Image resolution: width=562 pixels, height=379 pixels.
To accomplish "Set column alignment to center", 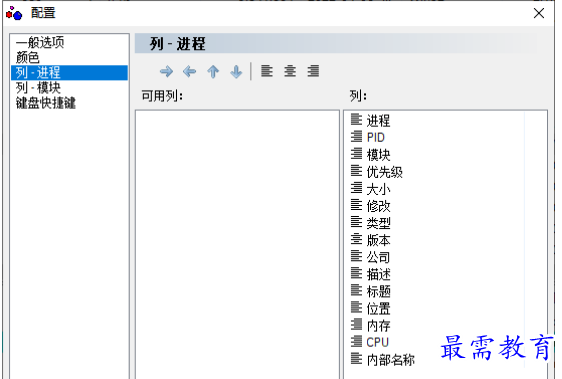I will tap(290, 71).
